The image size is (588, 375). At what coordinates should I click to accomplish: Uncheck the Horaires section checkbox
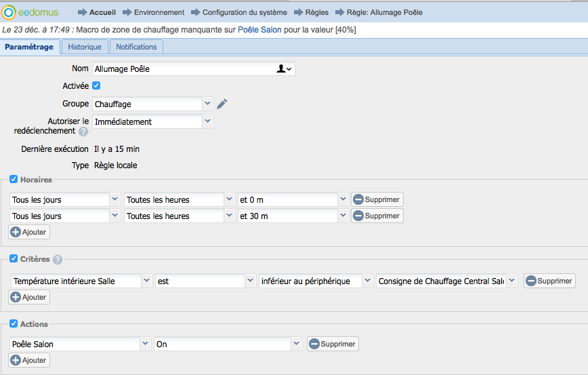[14, 180]
